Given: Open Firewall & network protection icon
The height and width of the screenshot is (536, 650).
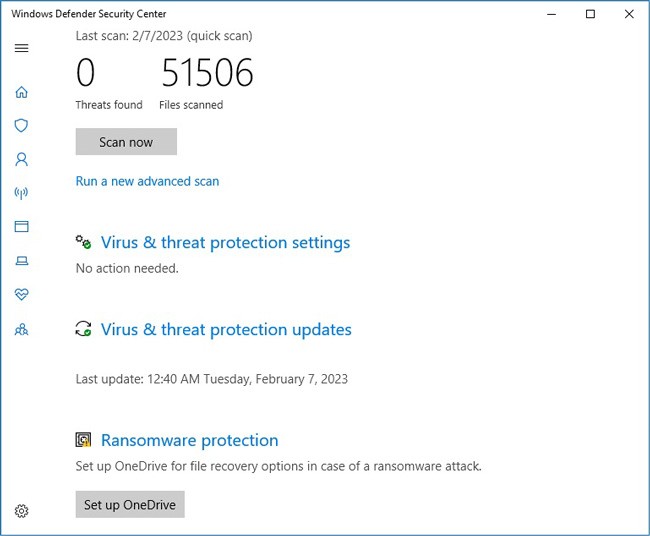Looking at the screenshot, I should (x=22, y=193).
